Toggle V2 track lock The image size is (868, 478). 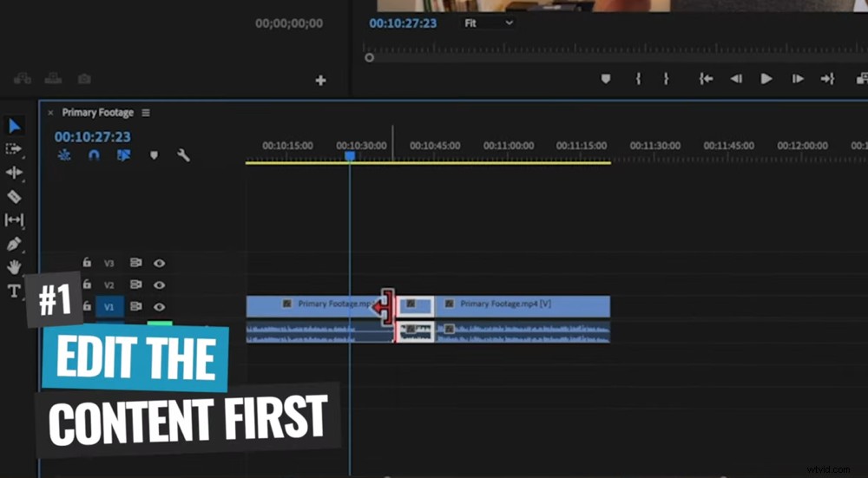click(x=87, y=284)
